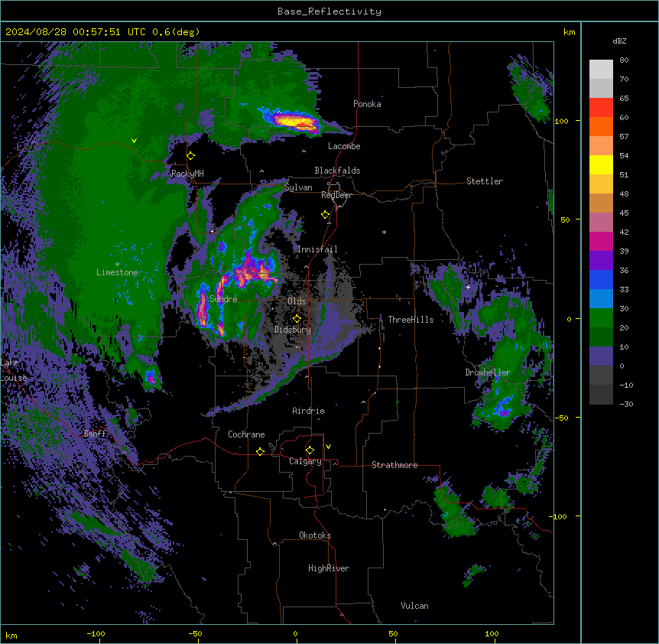Click the RockyMH label
This screenshot has width=659, height=644.
pos(187,174)
